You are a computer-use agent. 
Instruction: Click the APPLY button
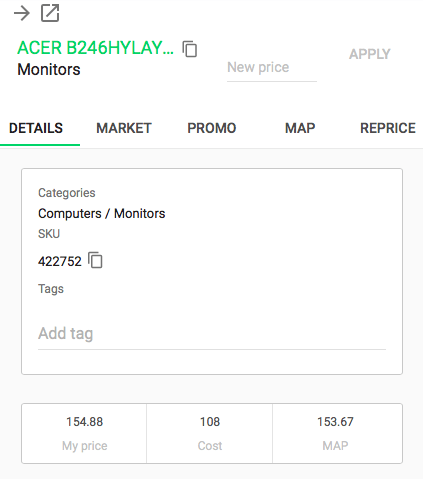point(370,54)
